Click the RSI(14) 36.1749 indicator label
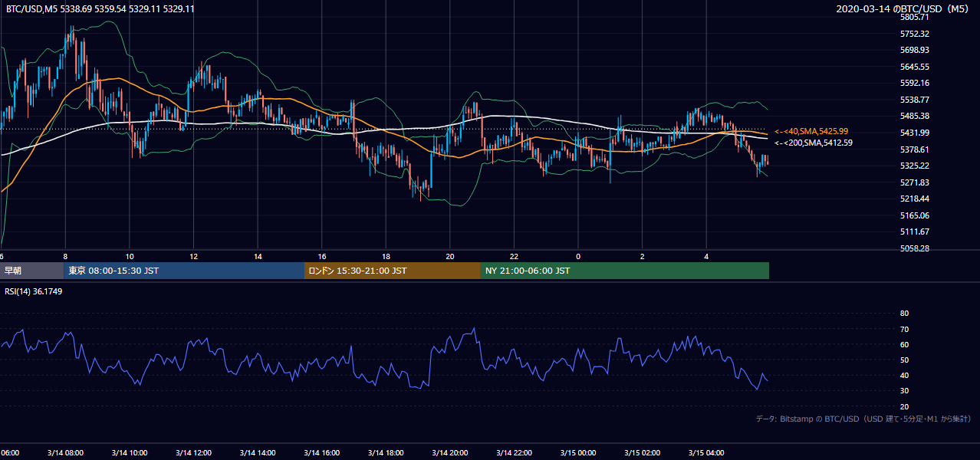The image size is (980, 460). (34, 291)
